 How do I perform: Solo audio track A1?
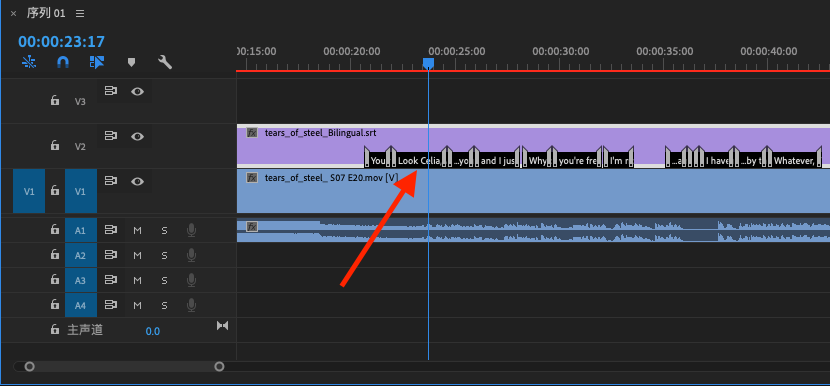tap(164, 230)
